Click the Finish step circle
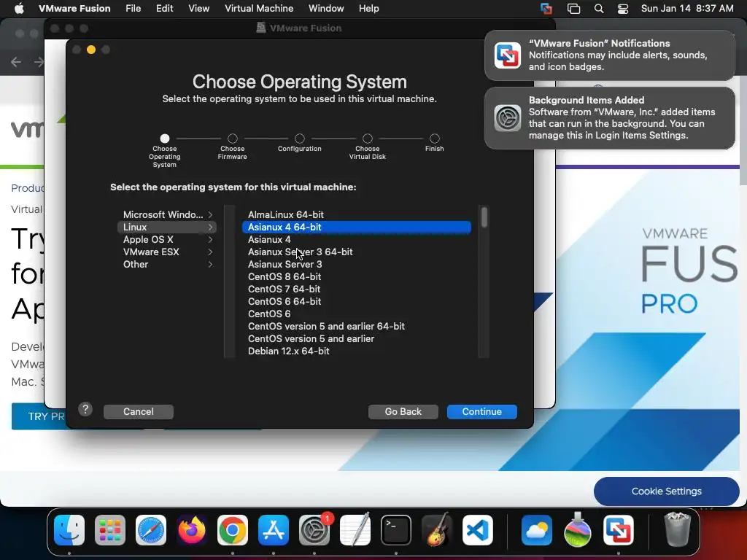 435,139
